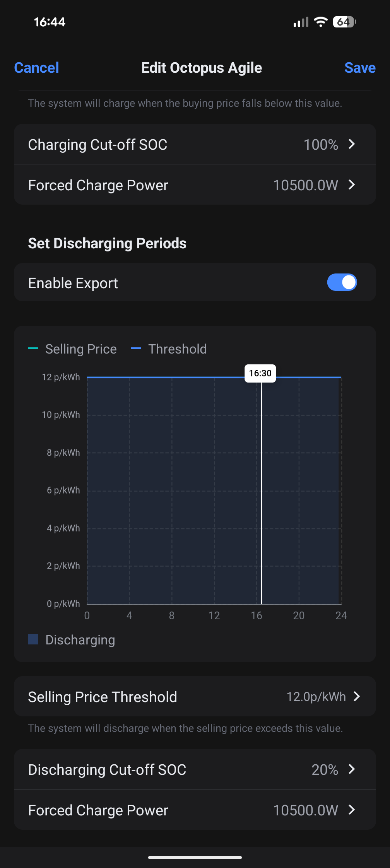This screenshot has height=868, width=390.
Task: Open Charging Cut-off SOC chevron
Action: (352, 144)
